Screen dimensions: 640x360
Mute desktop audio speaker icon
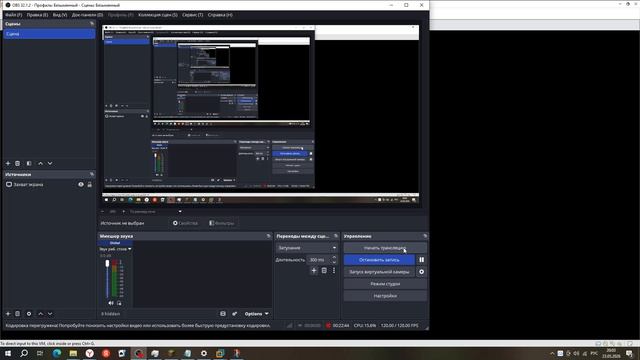pos(111,303)
